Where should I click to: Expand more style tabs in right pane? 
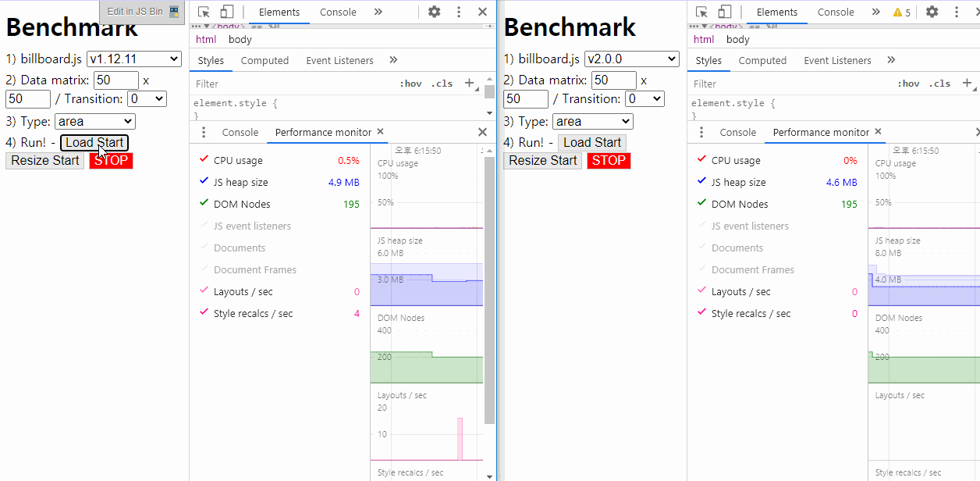[x=891, y=60]
